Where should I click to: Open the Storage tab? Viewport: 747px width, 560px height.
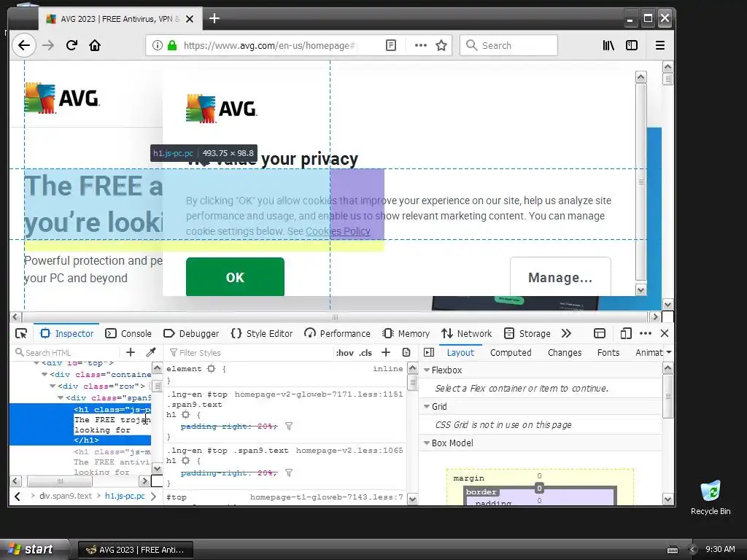coord(527,333)
